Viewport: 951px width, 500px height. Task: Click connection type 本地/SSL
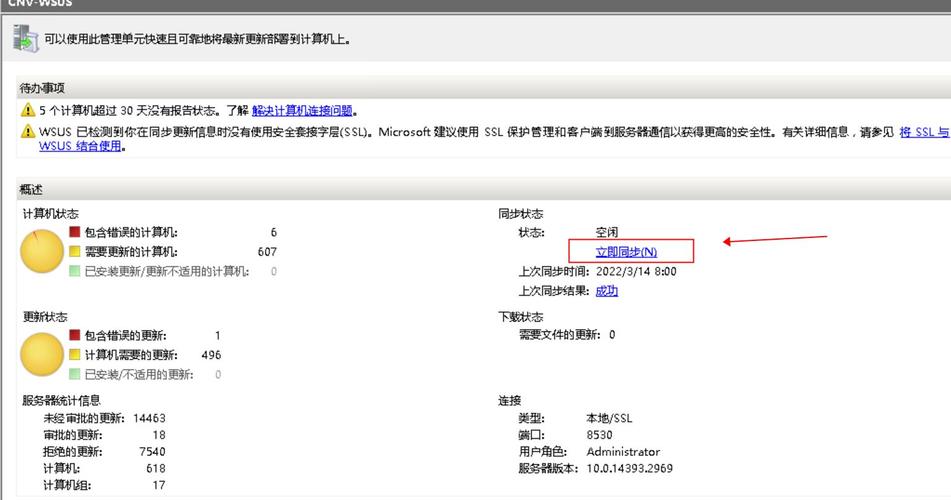(x=609, y=418)
